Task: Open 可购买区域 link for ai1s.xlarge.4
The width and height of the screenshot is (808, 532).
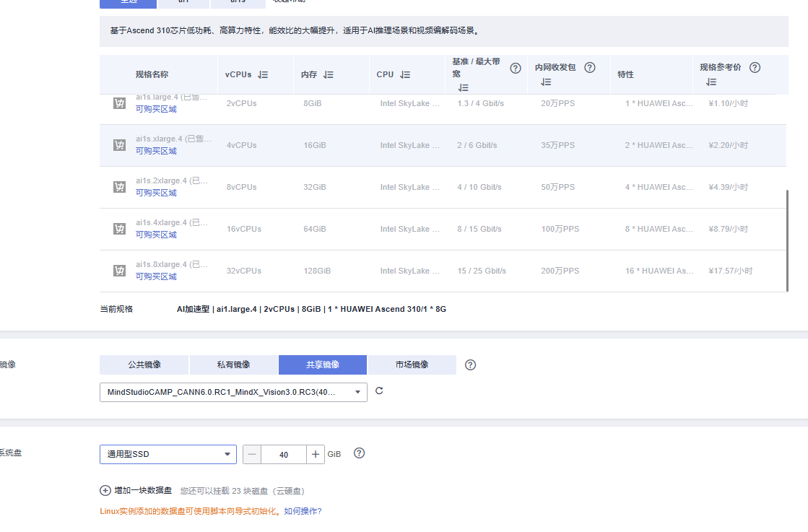Action: (x=156, y=151)
